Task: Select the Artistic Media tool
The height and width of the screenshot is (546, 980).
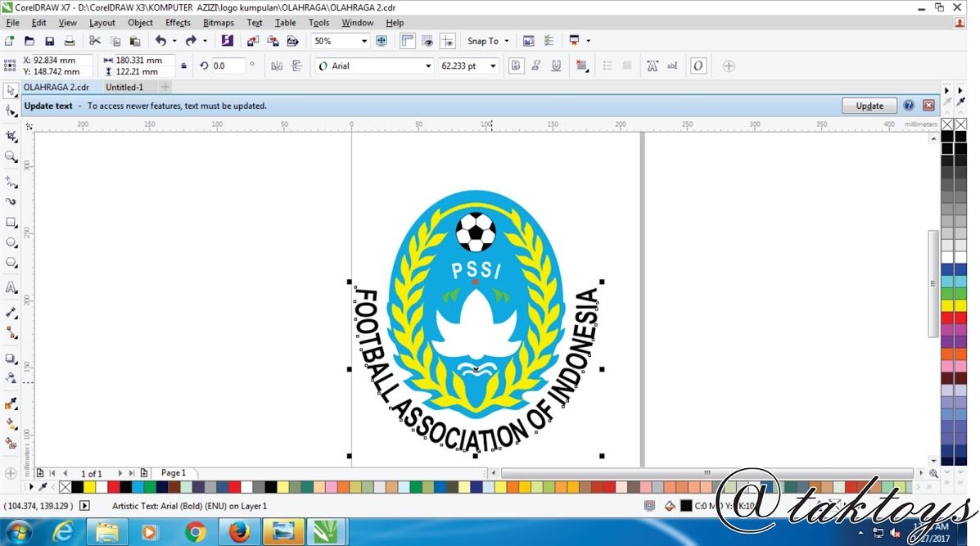Action: tap(11, 201)
